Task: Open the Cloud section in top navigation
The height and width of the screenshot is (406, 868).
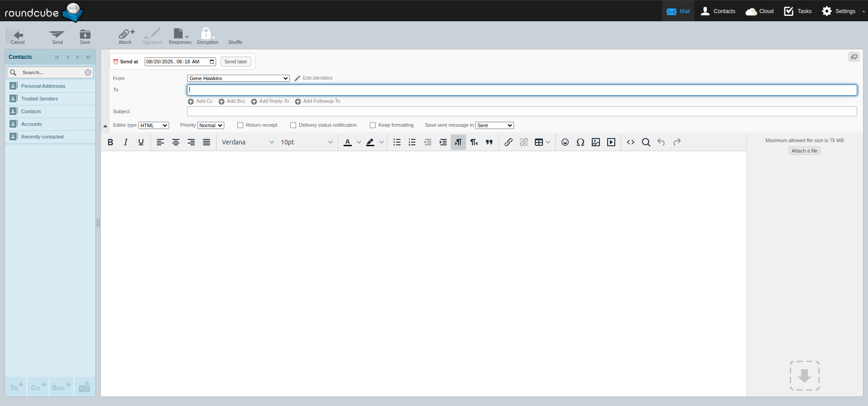Action: pyautogui.click(x=759, y=11)
